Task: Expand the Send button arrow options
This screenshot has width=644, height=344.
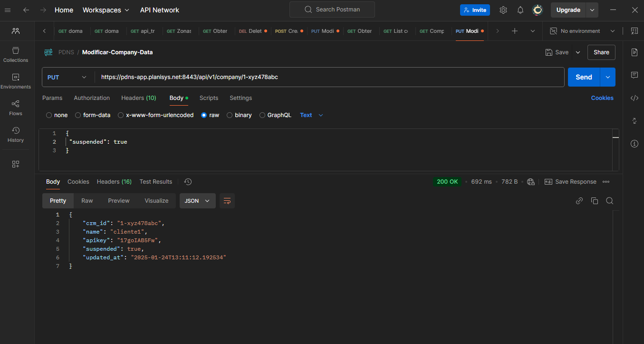Action: [608, 77]
